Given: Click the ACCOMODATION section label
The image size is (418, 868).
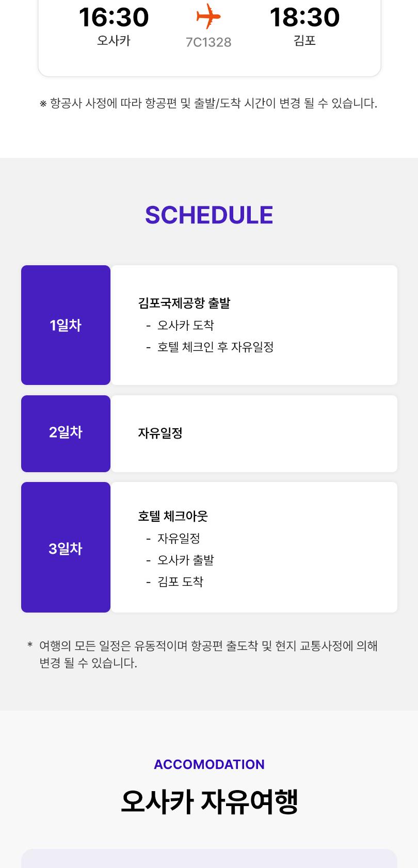Looking at the screenshot, I should tap(209, 764).
